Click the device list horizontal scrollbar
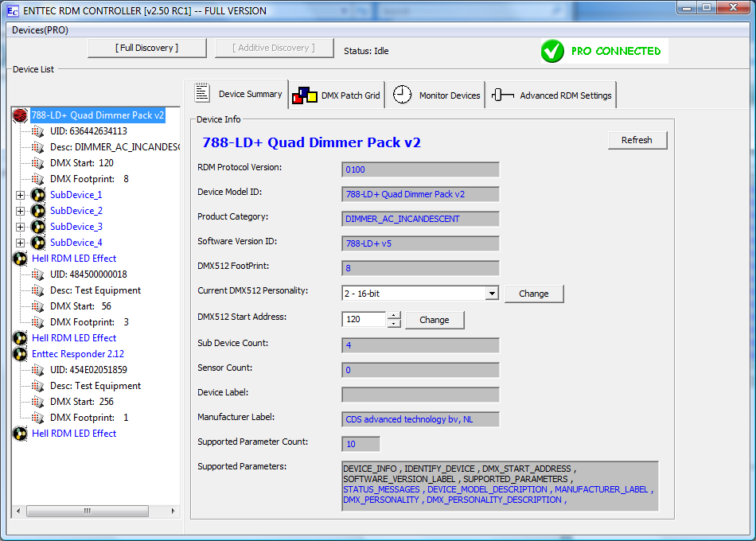 pyautogui.click(x=91, y=511)
